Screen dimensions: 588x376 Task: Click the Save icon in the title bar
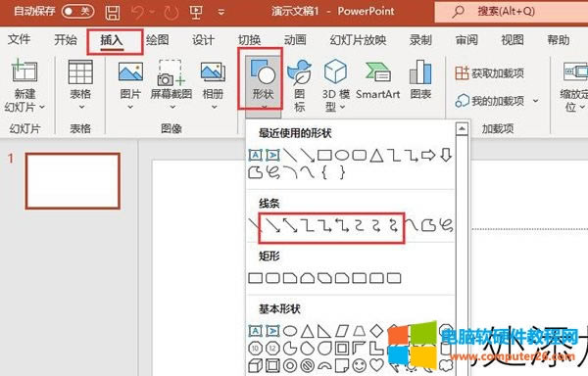pos(113,13)
